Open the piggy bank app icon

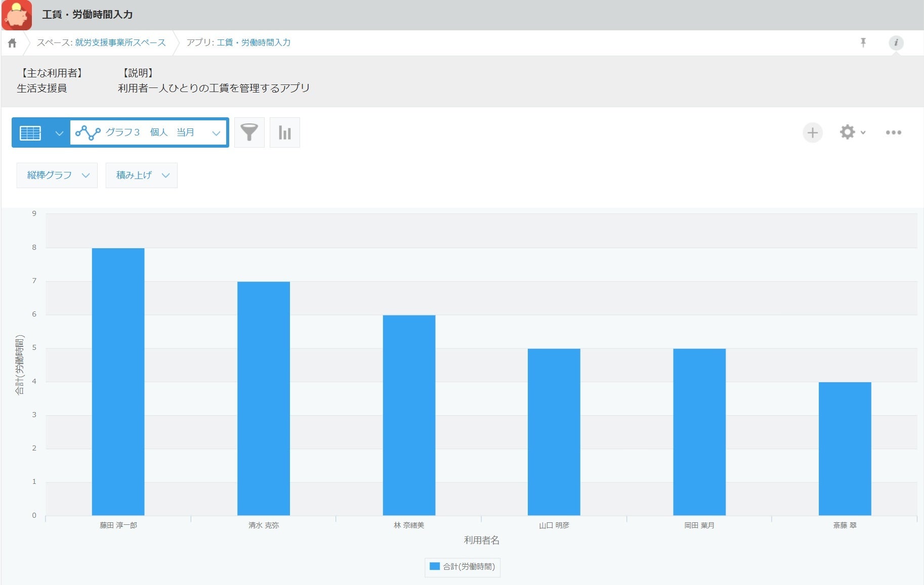coord(17,15)
